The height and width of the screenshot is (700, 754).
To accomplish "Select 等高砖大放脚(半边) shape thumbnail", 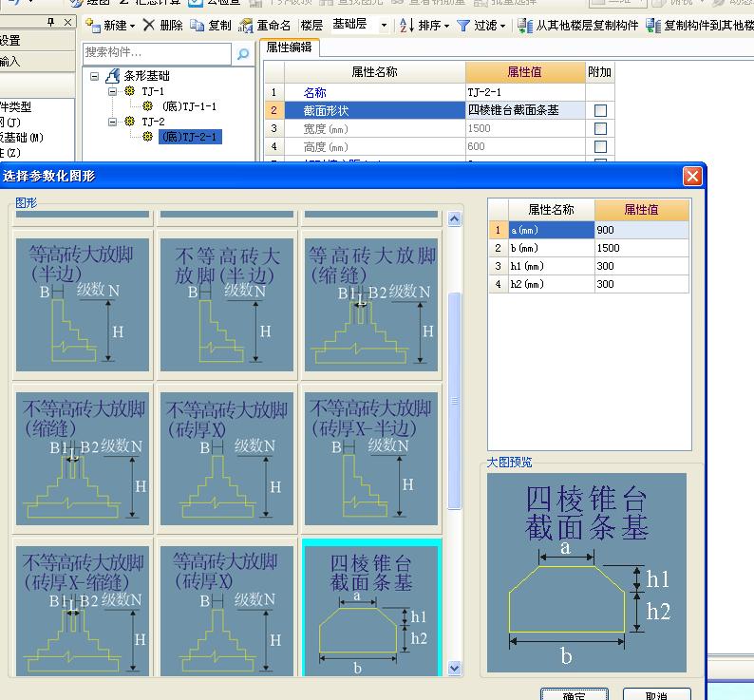I will coord(83,305).
